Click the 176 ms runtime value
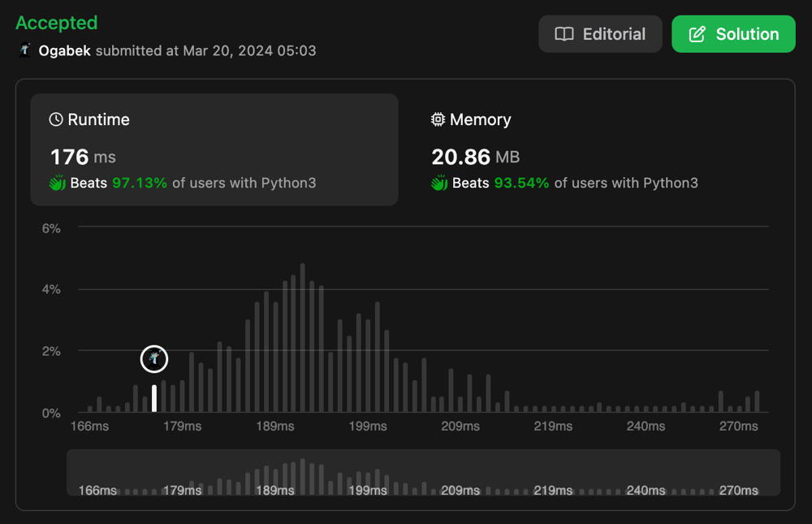The height and width of the screenshot is (524, 812). [x=83, y=157]
